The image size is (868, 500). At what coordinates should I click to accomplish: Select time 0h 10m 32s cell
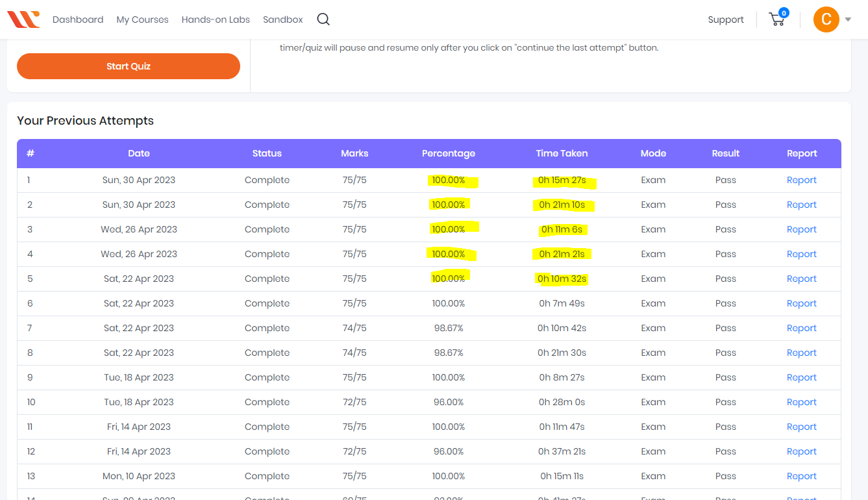(x=562, y=279)
